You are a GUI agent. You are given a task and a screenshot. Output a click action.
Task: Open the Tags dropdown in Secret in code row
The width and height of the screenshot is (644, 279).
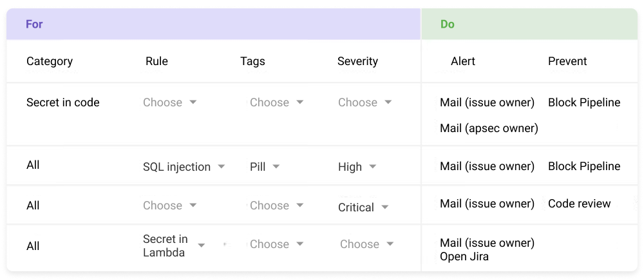point(276,102)
